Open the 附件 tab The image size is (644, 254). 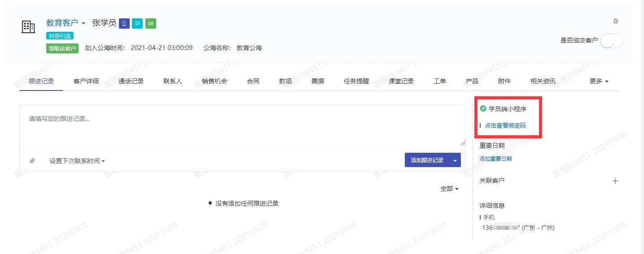pyautogui.click(x=504, y=81)
